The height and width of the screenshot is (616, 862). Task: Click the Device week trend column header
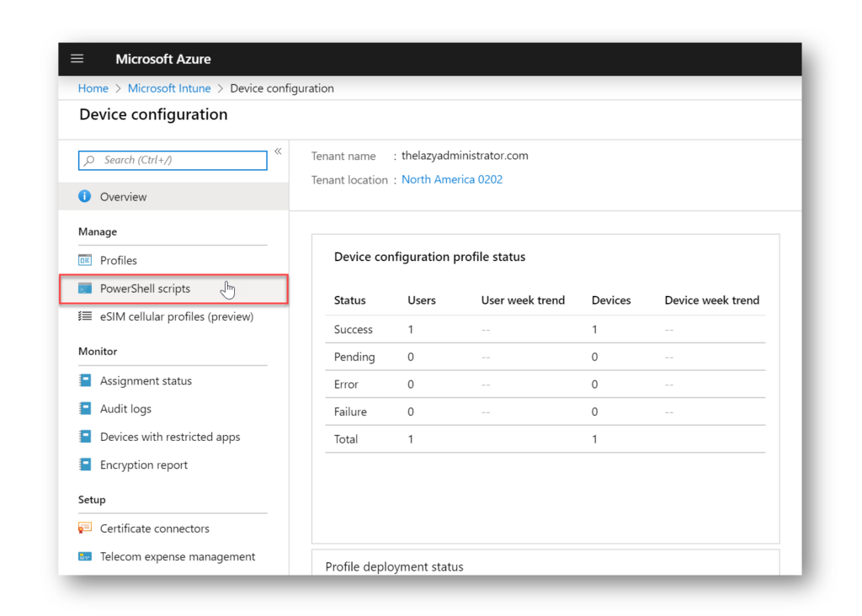click(712, 300)
